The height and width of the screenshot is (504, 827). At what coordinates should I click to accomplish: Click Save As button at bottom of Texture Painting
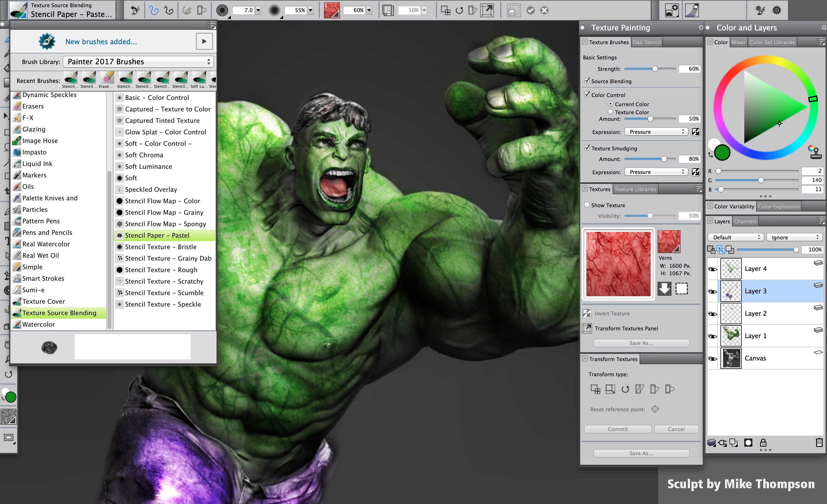click(x=641, y=453)
